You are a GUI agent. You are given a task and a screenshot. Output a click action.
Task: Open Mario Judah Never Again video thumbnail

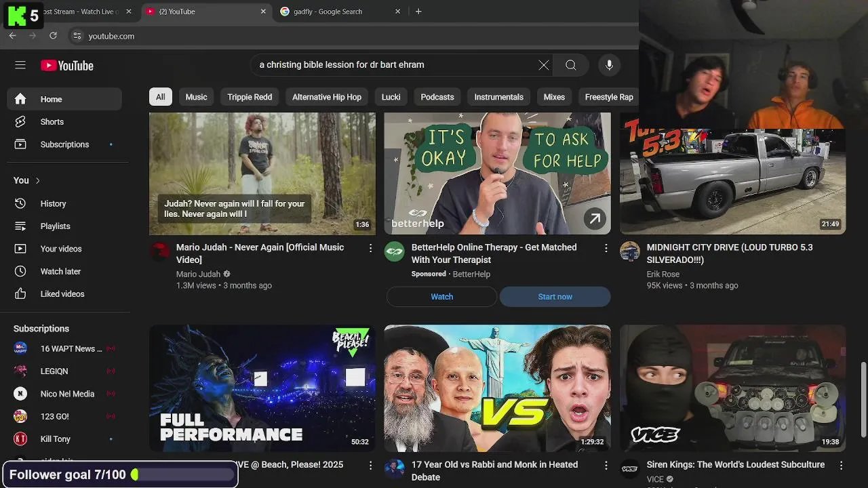[262, 174]
